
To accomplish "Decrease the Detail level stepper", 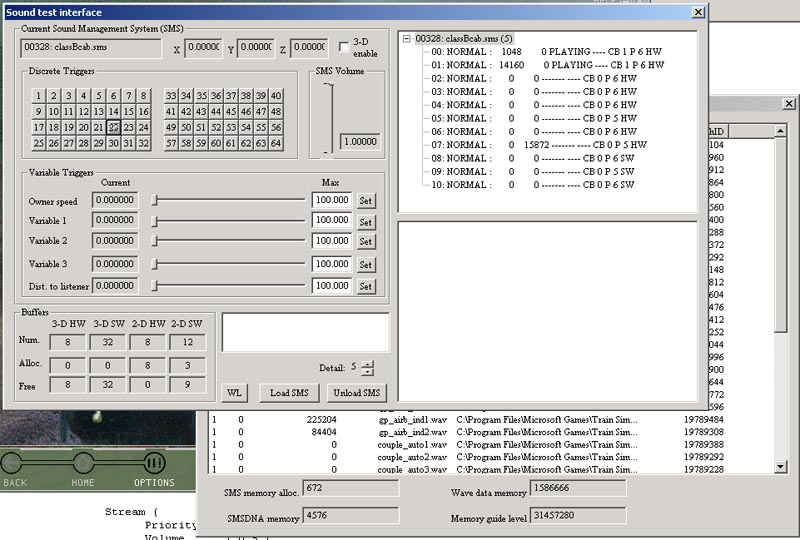I will pyautogui.click(x=367, y=372).
